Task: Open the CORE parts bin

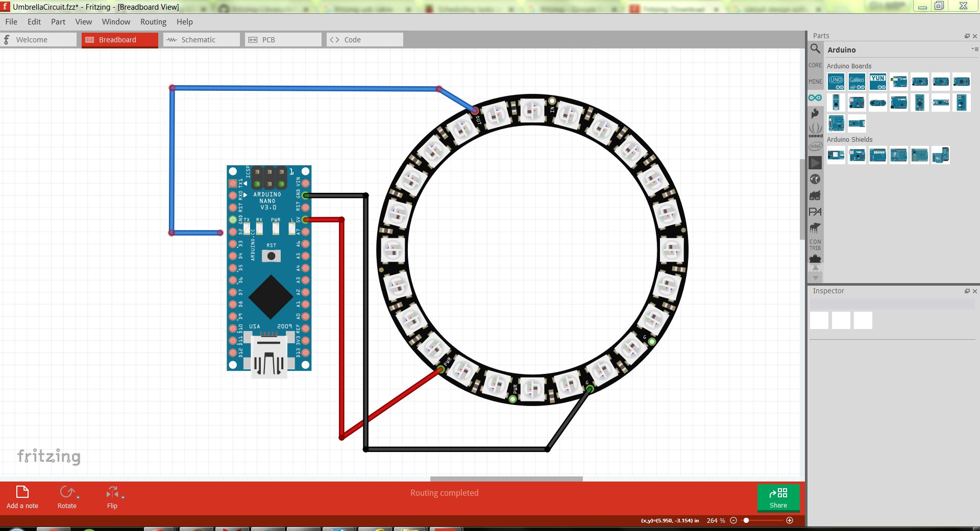Action: (x=815, y=65)
